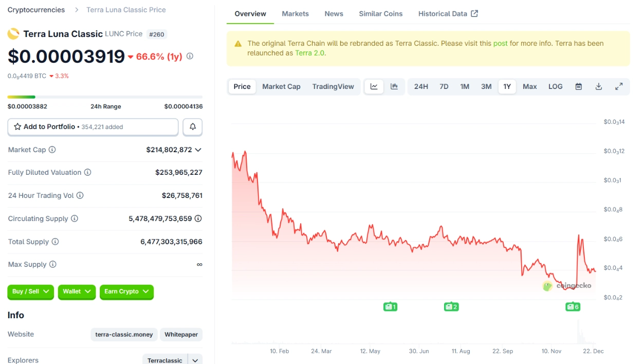Open the Terra 2.0 link

(309, 53)
